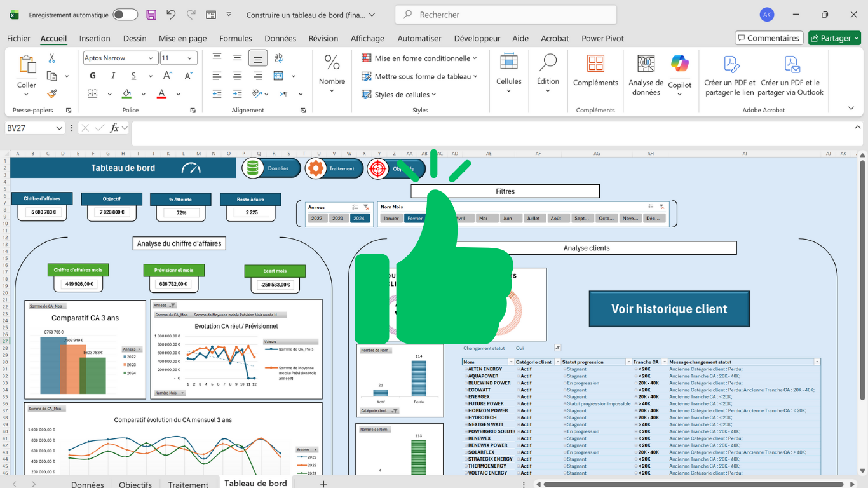Image resolution: width=868 pixels, height=488 pixels.
Task: Open the Name Box dropdown arrow
Action: pyautogui.click(x=60, y=128)
